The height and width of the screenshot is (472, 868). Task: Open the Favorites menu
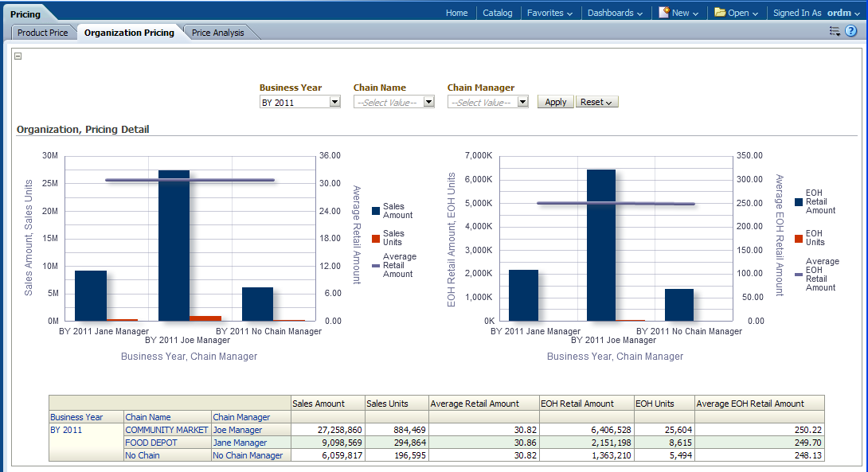550,13
